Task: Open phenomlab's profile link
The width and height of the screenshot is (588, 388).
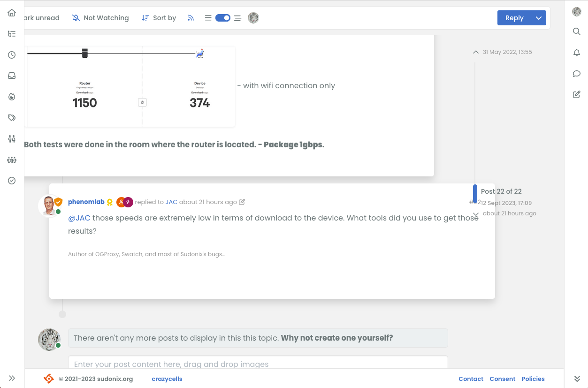Action: click(86, 202)
